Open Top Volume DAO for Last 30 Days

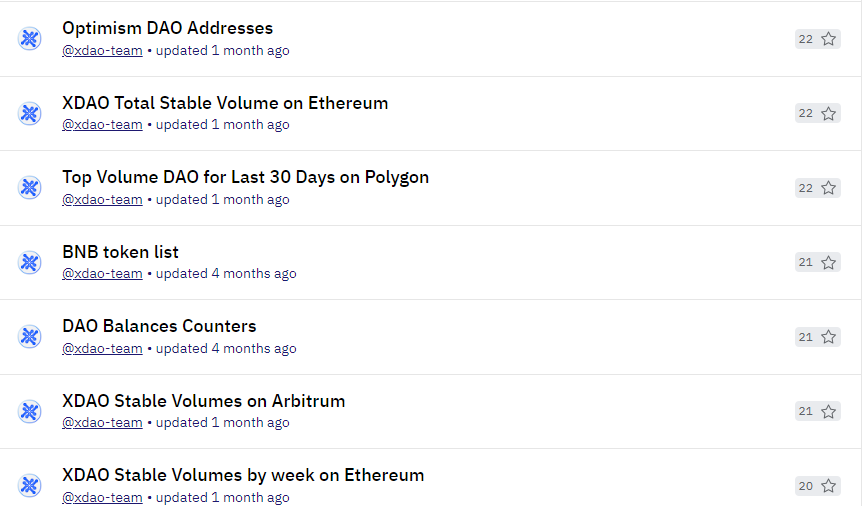coord(245,177)
